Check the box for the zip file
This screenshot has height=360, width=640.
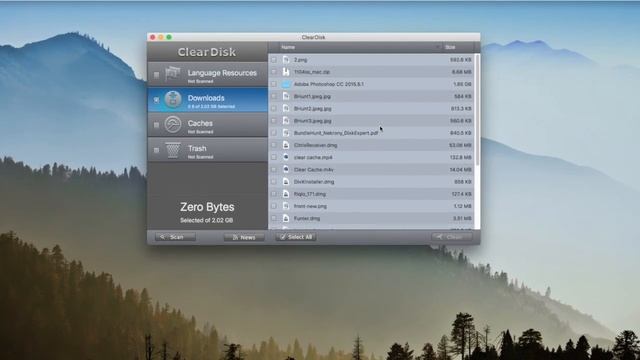[x=274, y=72]
